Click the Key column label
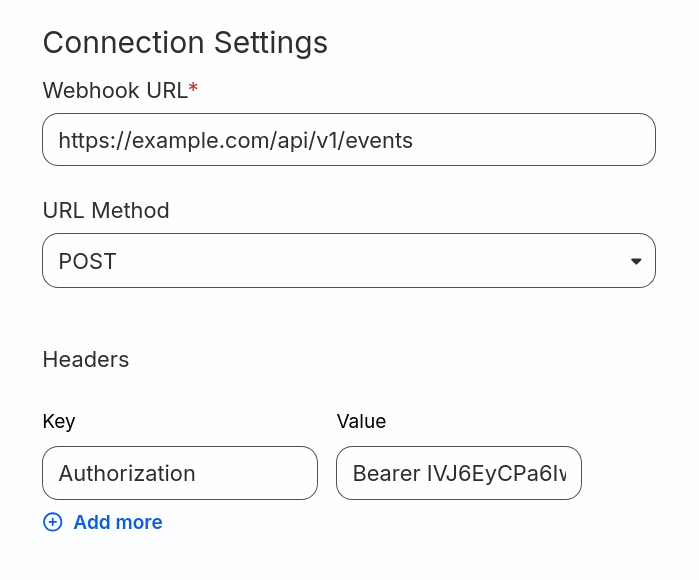Viewport: 699px width, 580px height. [x=59, y=421]
